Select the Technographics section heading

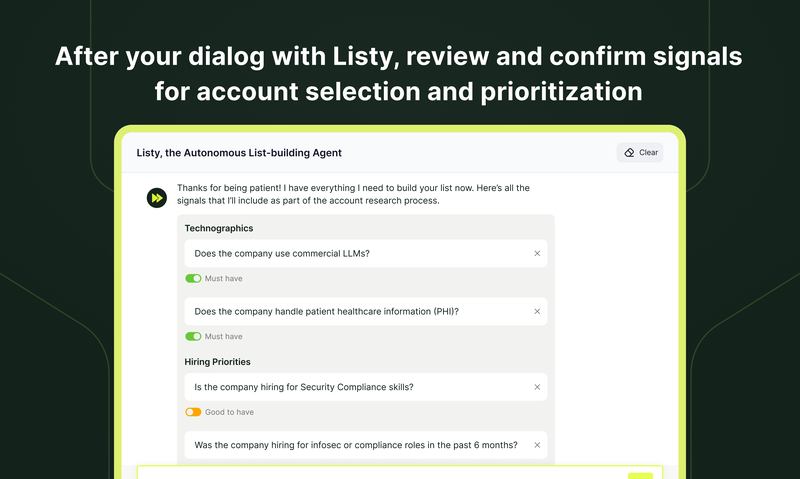click(219, 229)
